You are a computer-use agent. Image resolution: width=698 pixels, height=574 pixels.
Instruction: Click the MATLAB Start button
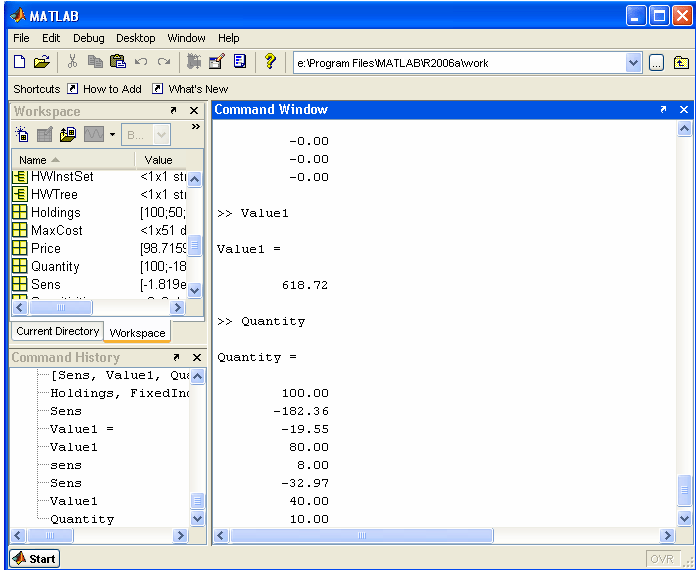pyautogui.click(x=35, y=558)
